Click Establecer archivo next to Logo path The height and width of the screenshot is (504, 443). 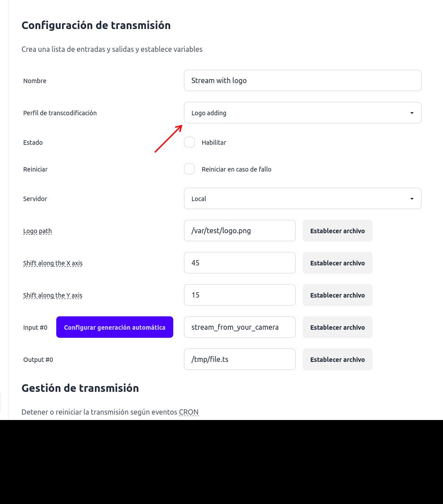pyautogui.click(x=337, y=231)
